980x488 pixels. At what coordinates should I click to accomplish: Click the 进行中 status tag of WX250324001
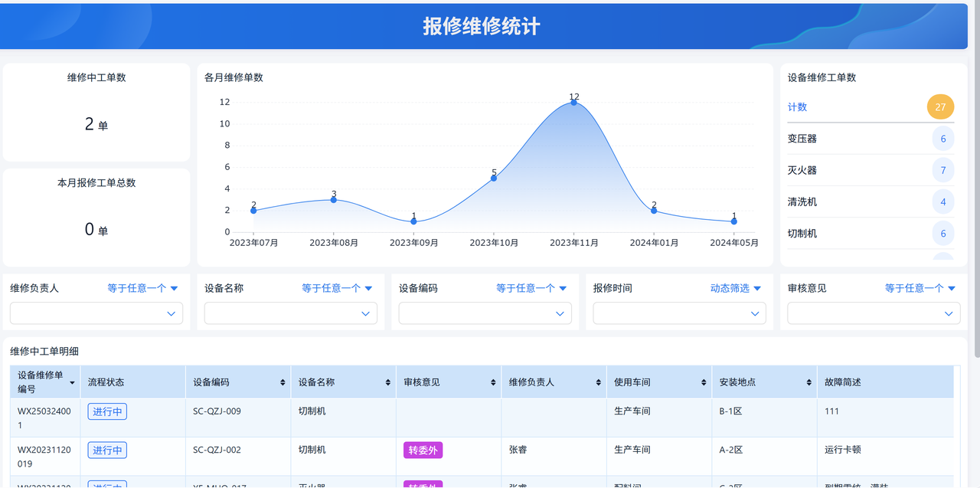pyautogui.click(x=107, y=411)
